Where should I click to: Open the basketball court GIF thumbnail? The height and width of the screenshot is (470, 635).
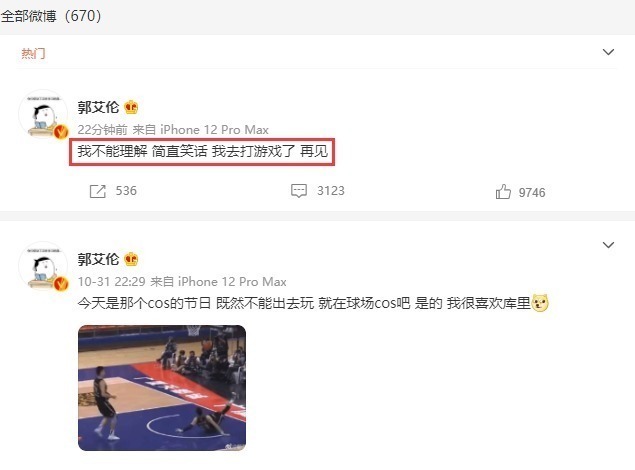point(162,388)
